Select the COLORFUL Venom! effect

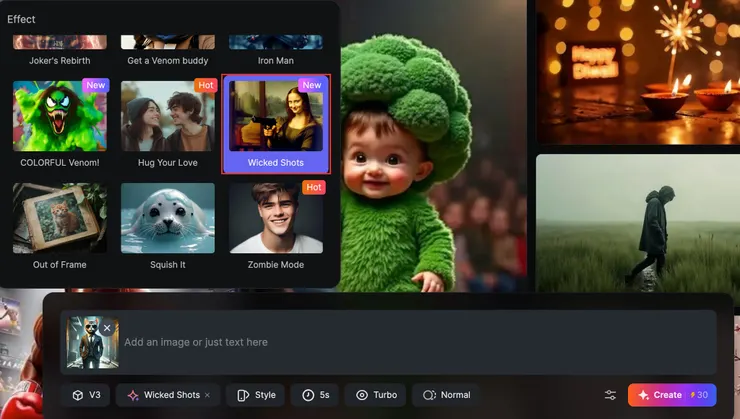click(60, 124)
